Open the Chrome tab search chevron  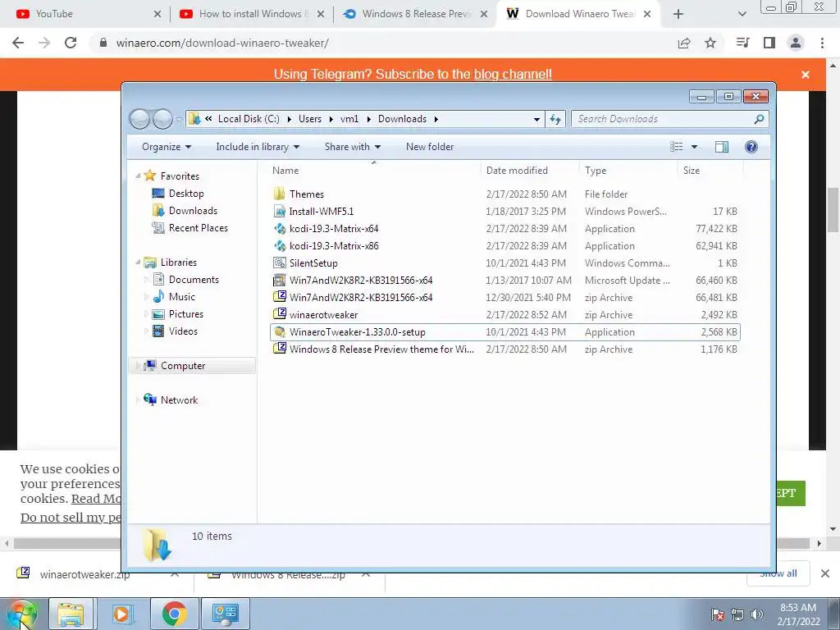coord(742,14)
